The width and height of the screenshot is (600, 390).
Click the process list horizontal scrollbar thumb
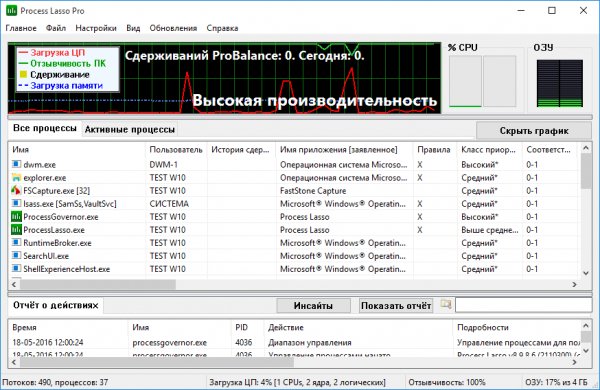98,284
